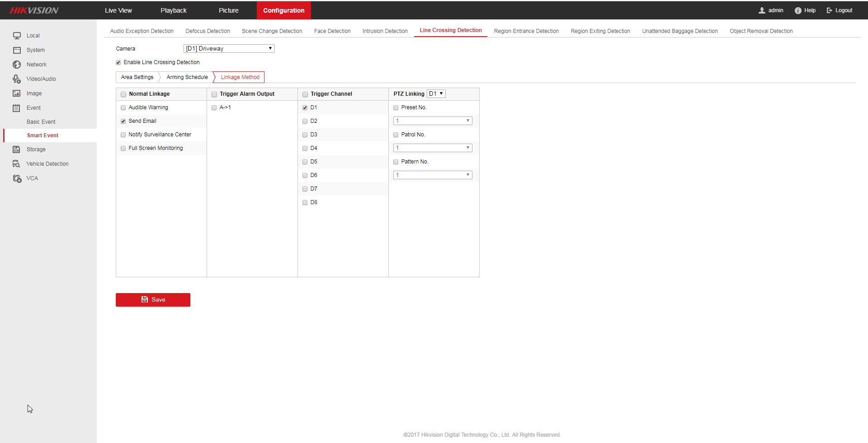Click the VCA icon in sidebar
The width and height of the screenshot is (868, 443).
coord(17,178)
